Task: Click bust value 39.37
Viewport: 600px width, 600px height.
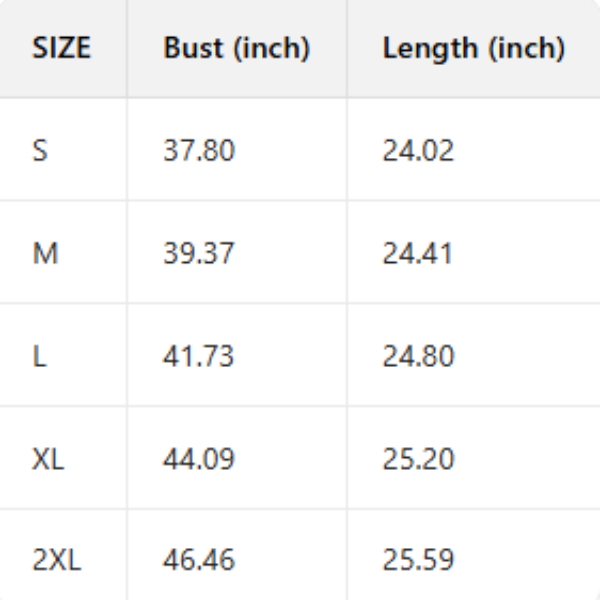Action: pyautogui.click(x=199, y=254)
